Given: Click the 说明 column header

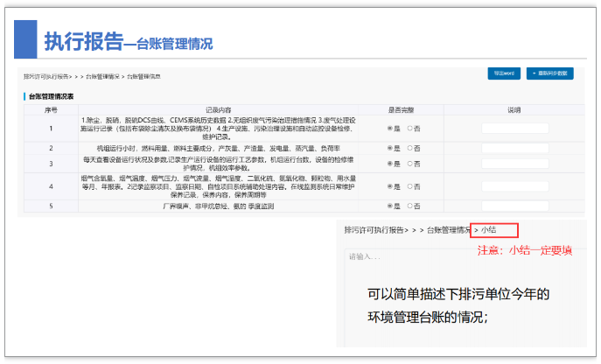Looking at the screenshot, I should click(514, 110).
